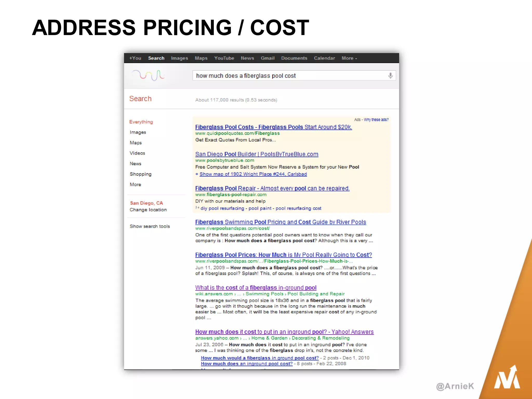Click 'diy pool resurfacing' sitelink
Screen dimensions: 532x399
pos(222,208)
